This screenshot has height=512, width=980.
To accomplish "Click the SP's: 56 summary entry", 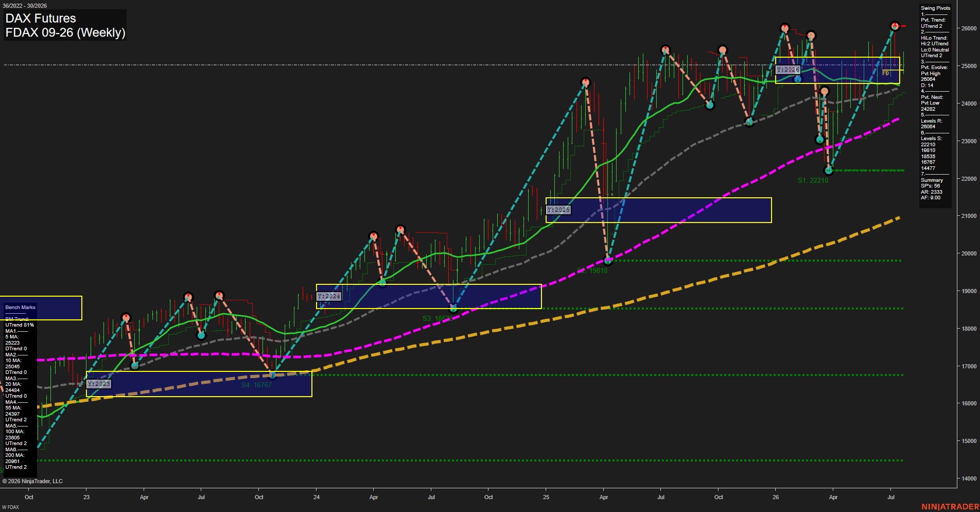I will pyautogui.click(x=931, y=186).
